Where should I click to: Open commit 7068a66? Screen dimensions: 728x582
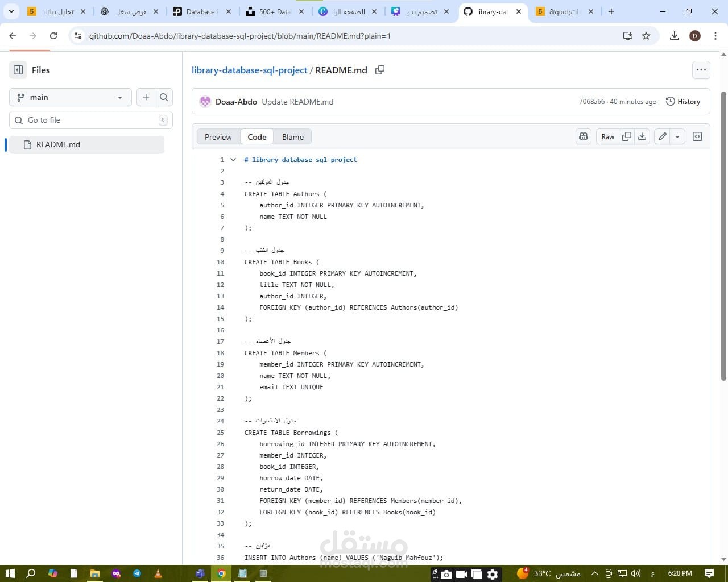point(591,102)
